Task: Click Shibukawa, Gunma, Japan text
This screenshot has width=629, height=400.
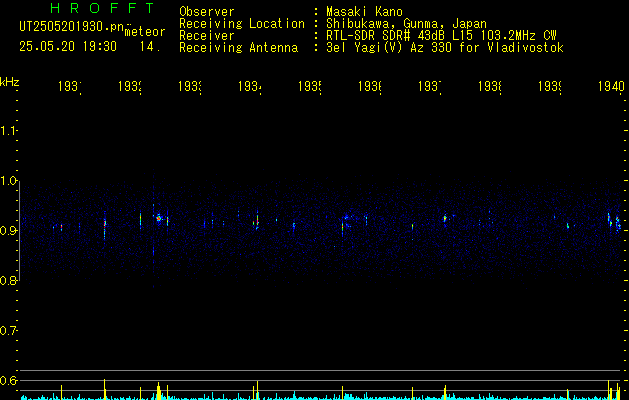Action: point(406,24)
